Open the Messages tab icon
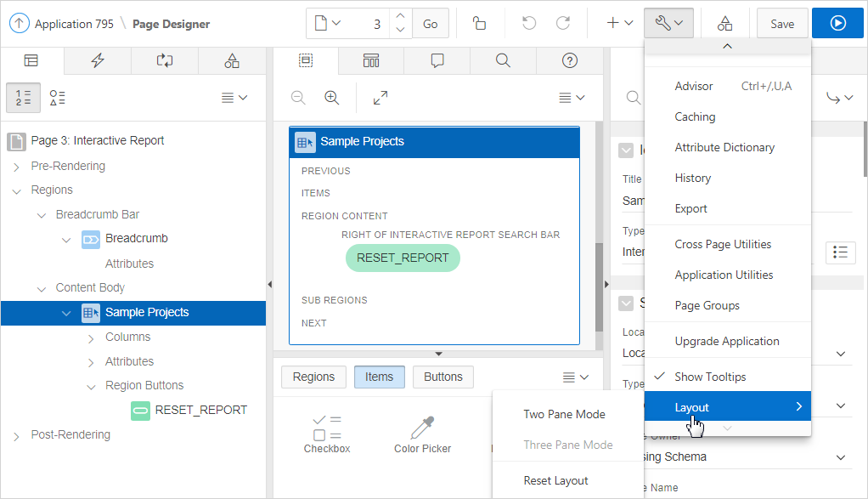This screenshot has height=499, width=868. [437, 60]
